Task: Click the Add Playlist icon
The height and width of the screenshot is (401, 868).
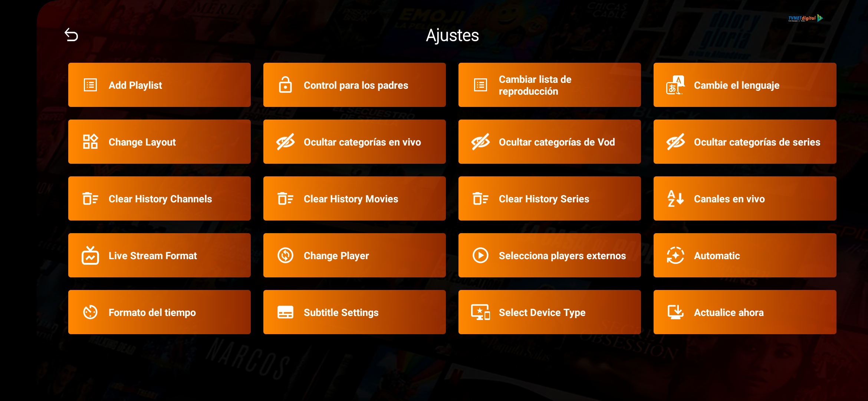Action: [90, 85]
